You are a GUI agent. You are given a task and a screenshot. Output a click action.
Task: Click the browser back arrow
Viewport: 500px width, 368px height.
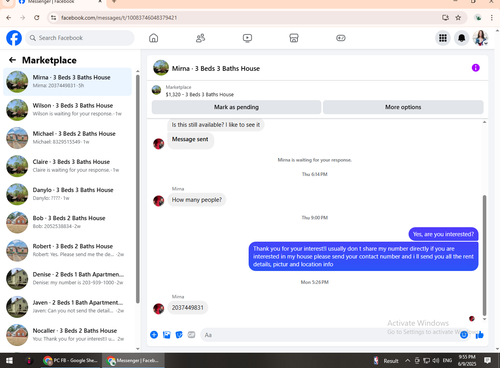click(x=9, y=18)
